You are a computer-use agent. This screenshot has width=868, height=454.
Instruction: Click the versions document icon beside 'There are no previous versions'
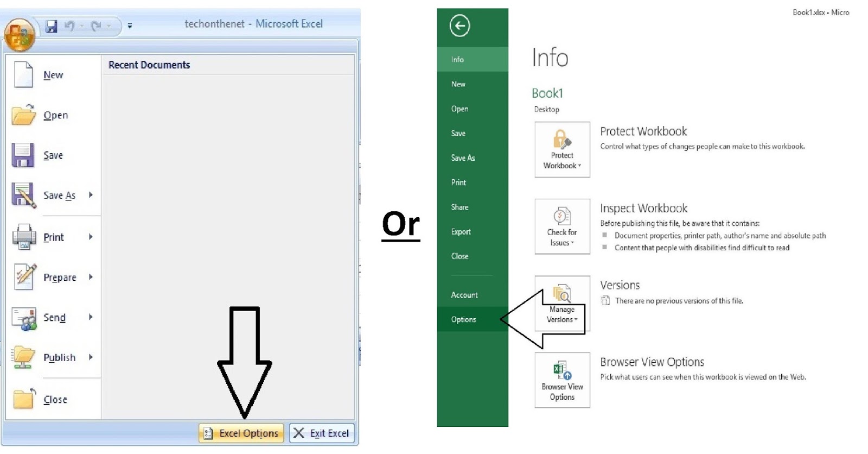[605, 300]
